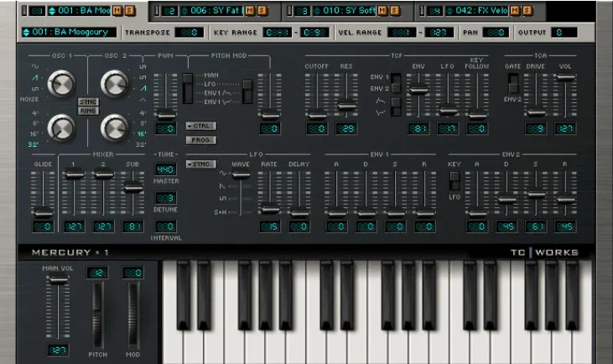Click the LFO RATE slider handle
This screenshot has height=364, width=613.
coord(270,209)
